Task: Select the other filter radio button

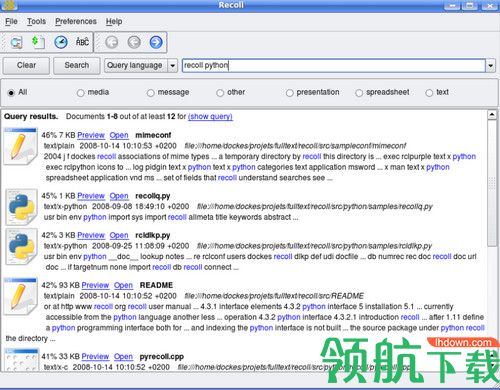Action: coord(220,93)
